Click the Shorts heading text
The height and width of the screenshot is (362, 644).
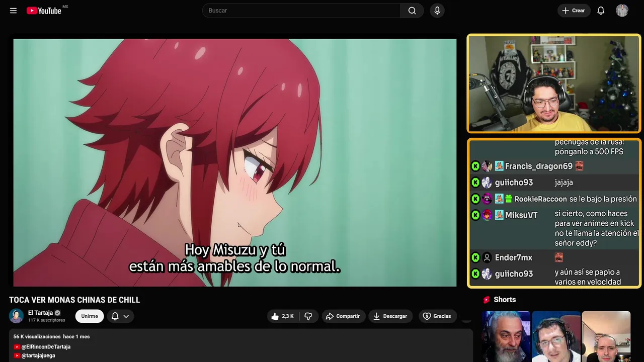505,300
